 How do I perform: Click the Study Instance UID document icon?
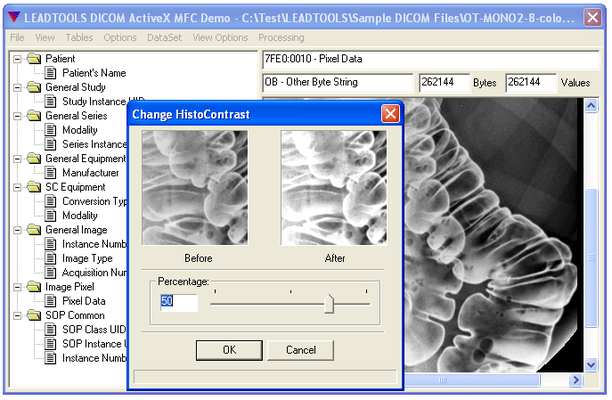[x=50, y=101]
